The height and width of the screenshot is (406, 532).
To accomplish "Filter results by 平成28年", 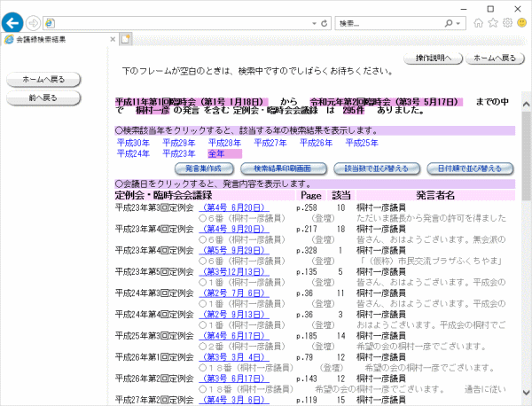I will (x=224, y=143).
